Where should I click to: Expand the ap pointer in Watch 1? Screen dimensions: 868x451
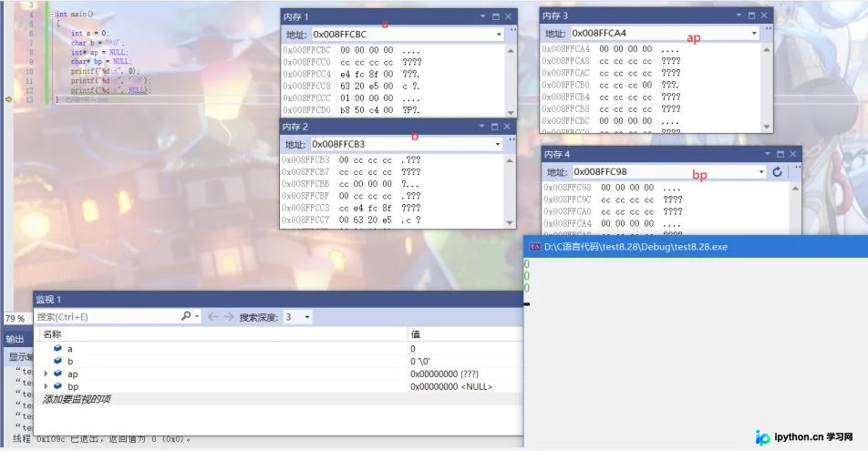click(46, 374)
